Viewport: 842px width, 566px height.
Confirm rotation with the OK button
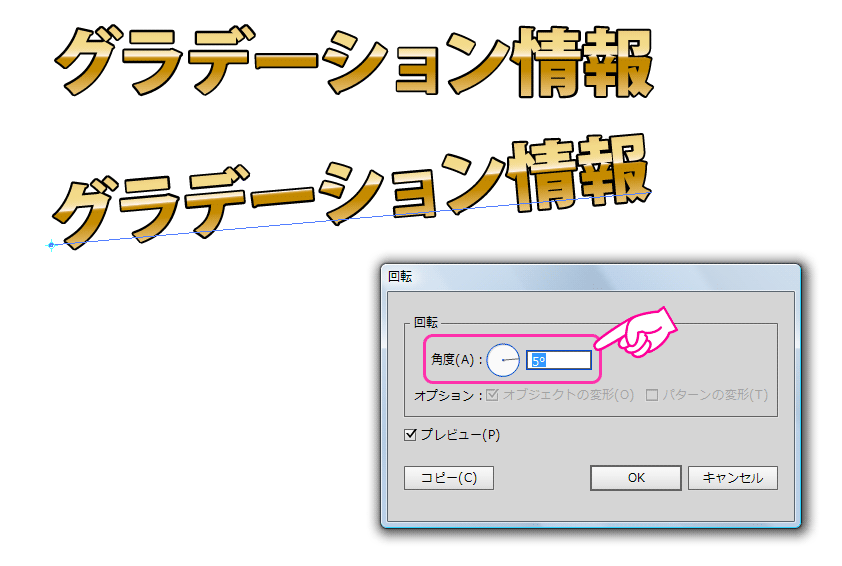(x=636, y=477)
